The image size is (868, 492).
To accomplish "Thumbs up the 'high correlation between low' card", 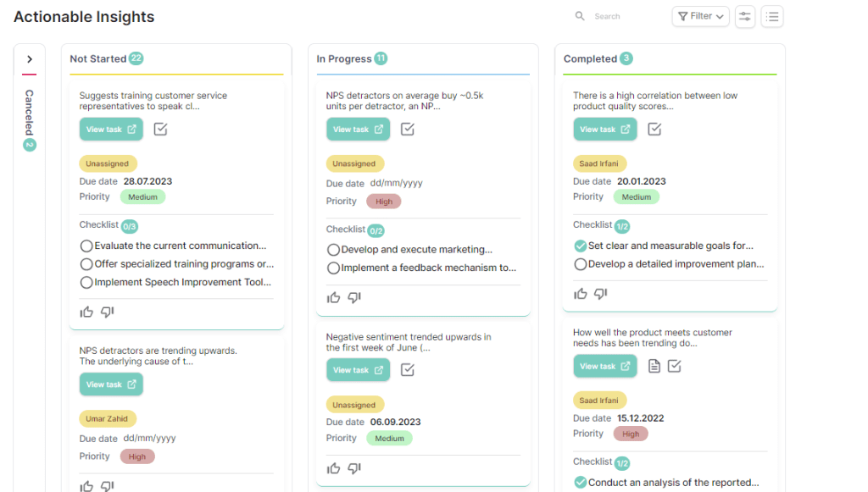I will pyautogui.click(x=580, y=294).
